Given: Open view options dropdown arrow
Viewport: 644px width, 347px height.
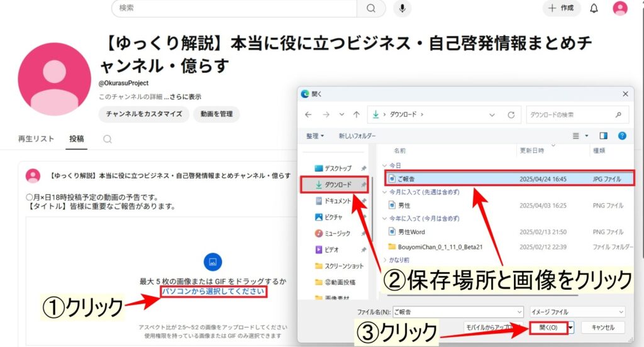Looking at the screenshot, I should pyautogui.click(x=587, y=136).
